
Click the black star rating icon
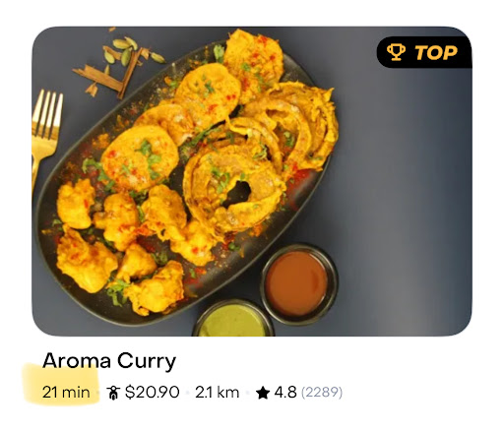(x=263, y=393)
